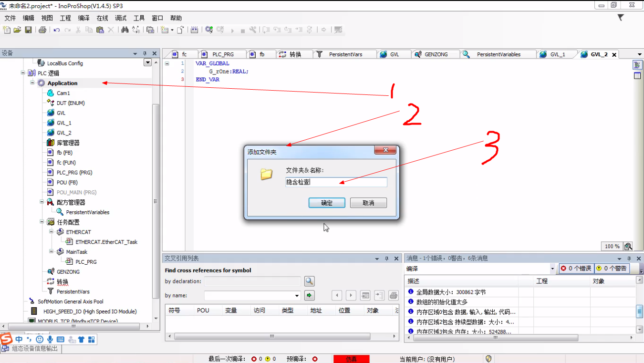
Task: Click the Find and Replace icon
Action: pyautogui.click(x=136, y=30)
